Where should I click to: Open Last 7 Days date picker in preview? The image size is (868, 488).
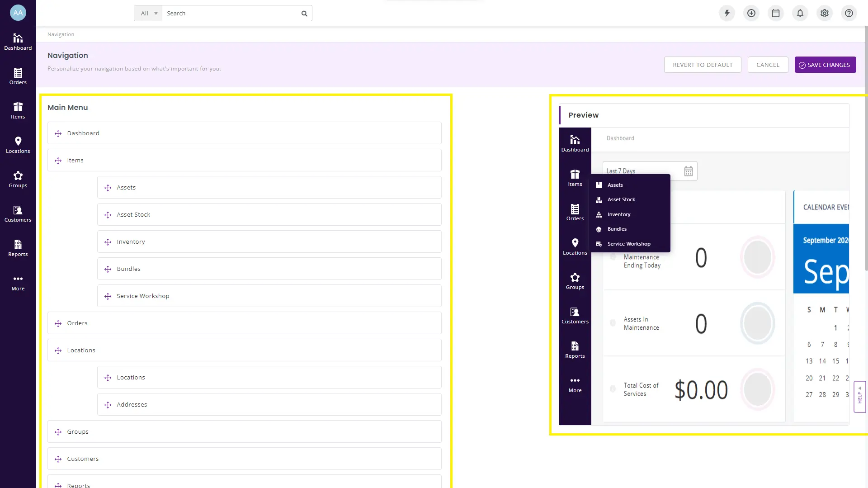[x=649, y=171]
